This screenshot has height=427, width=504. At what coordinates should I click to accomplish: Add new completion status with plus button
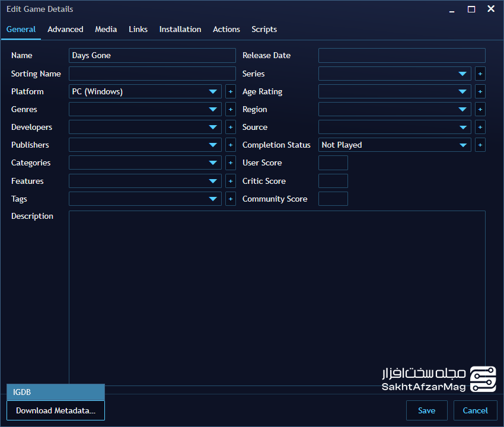pyautogui.click(x=480, y=145)
